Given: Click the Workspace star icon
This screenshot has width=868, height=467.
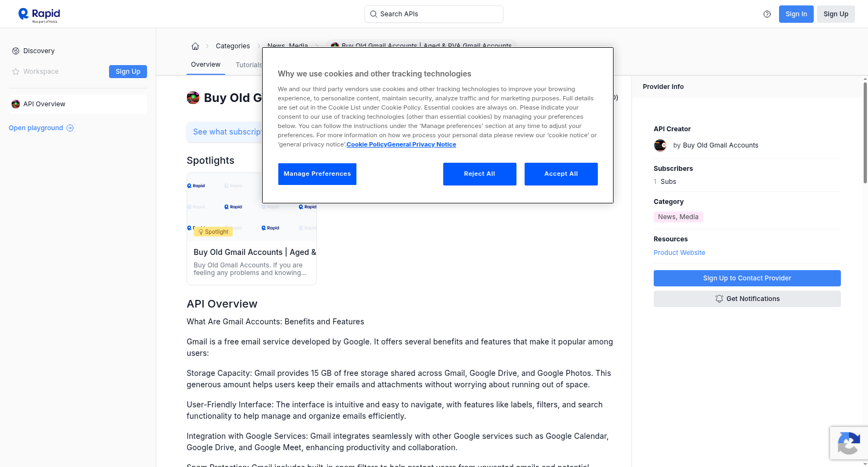Looking at the screenshot, I should [16, 72].
